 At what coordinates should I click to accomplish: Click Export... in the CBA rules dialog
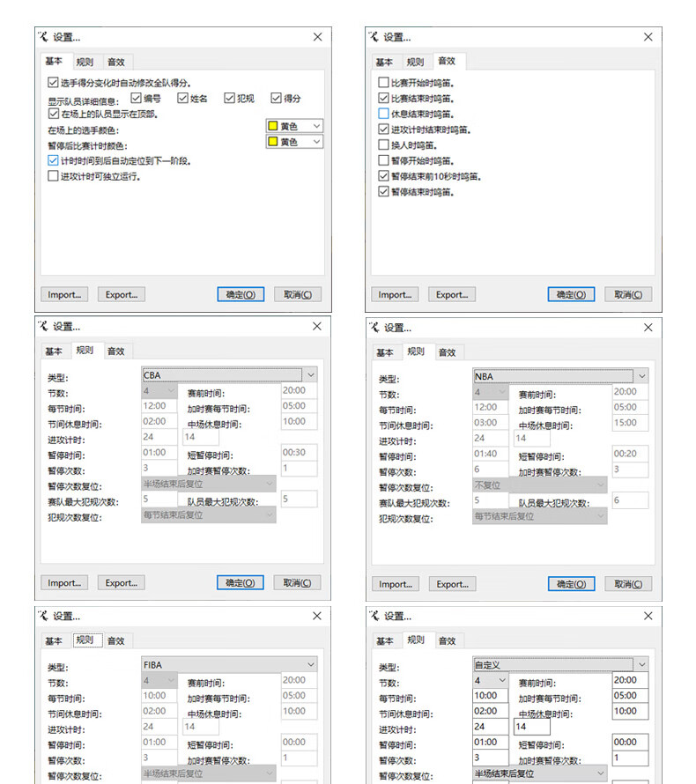[122, 583]
